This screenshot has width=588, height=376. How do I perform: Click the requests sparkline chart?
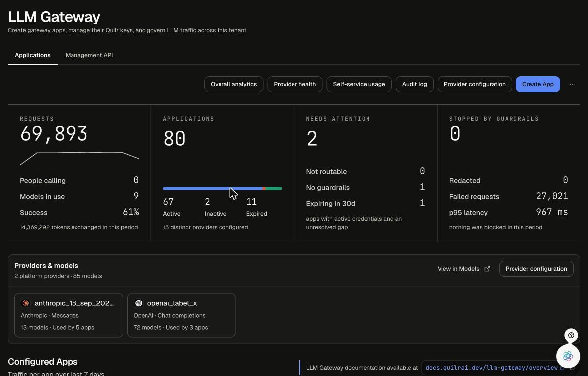point(79,158)
